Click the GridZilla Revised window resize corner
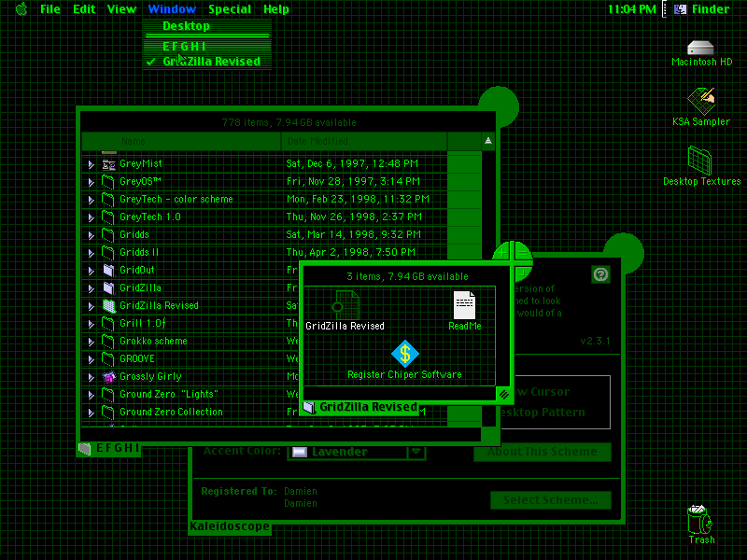This screenshot has width=747, height=560. 503,394
